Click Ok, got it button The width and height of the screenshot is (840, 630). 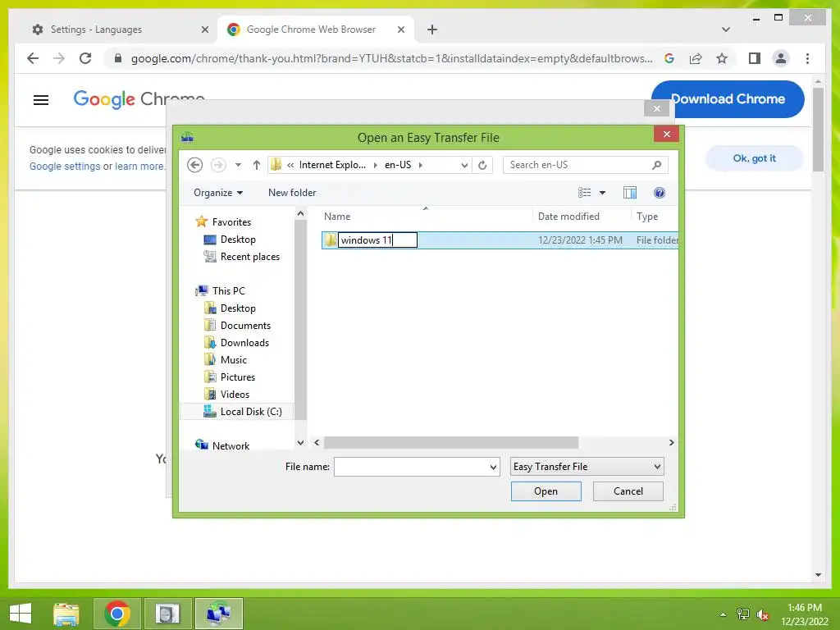coord(755,158)
